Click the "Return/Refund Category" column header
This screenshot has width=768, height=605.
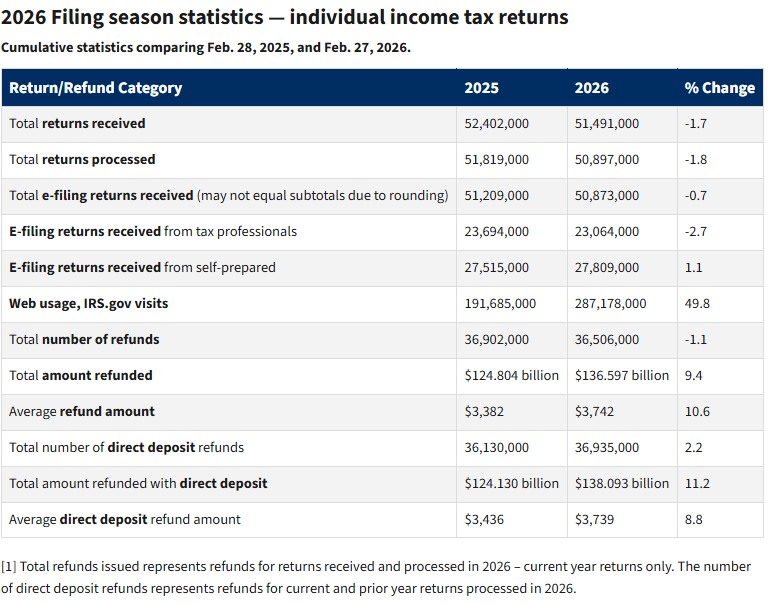95,88
